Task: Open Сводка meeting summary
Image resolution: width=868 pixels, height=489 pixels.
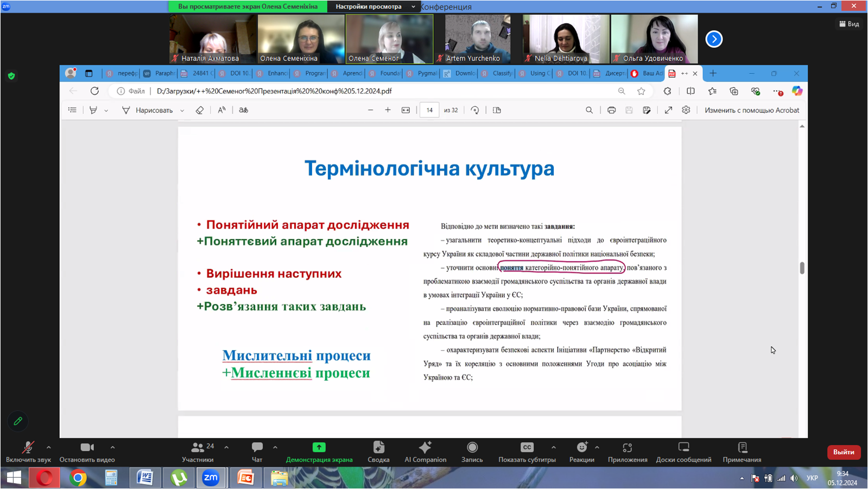Action: [x=378, y=452]
